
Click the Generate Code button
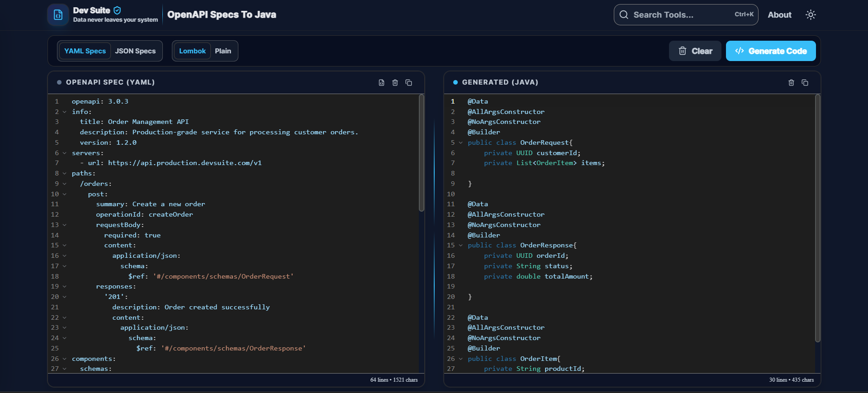(x=771, y=51)
